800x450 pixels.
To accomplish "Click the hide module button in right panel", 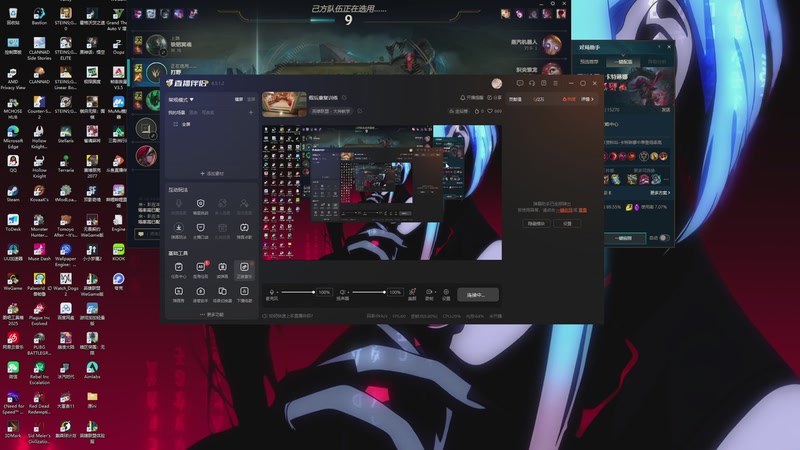I will pyautogui.click(x=536, y=223).
